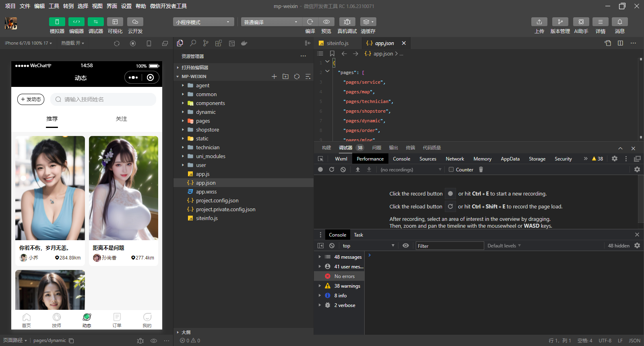Click the 发动态 button in simulator
644x346 pixels.
point(31,99)
